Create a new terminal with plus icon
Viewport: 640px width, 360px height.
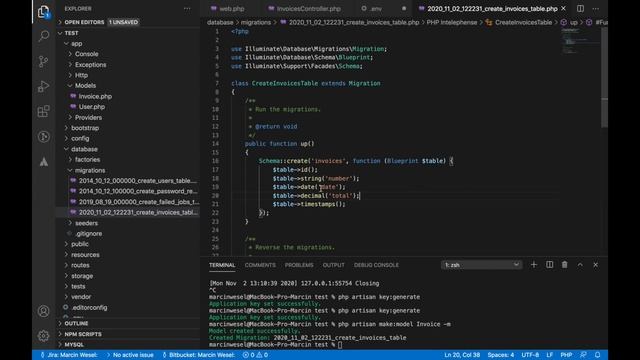534,265
